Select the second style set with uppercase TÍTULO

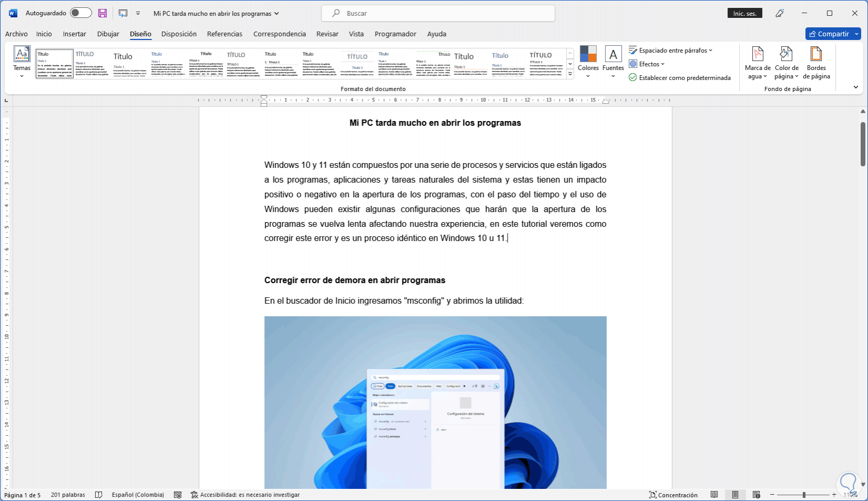click(93, 64)
